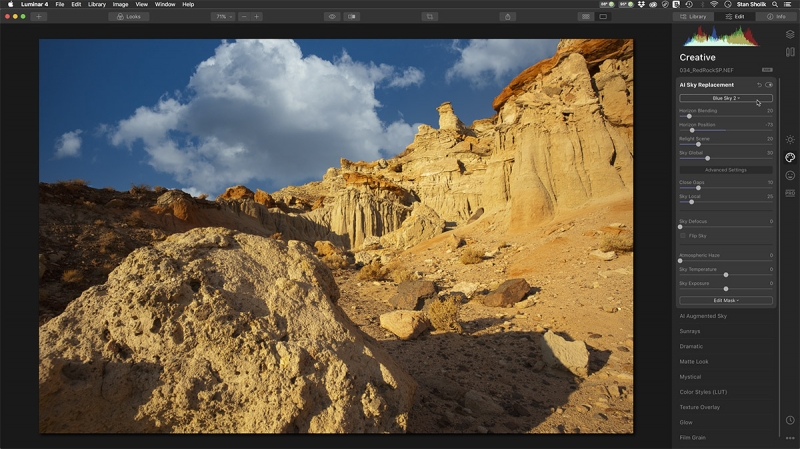Switch to the Info tab
The height and width of the screenshot is (449, 800).
coord(776,16)
